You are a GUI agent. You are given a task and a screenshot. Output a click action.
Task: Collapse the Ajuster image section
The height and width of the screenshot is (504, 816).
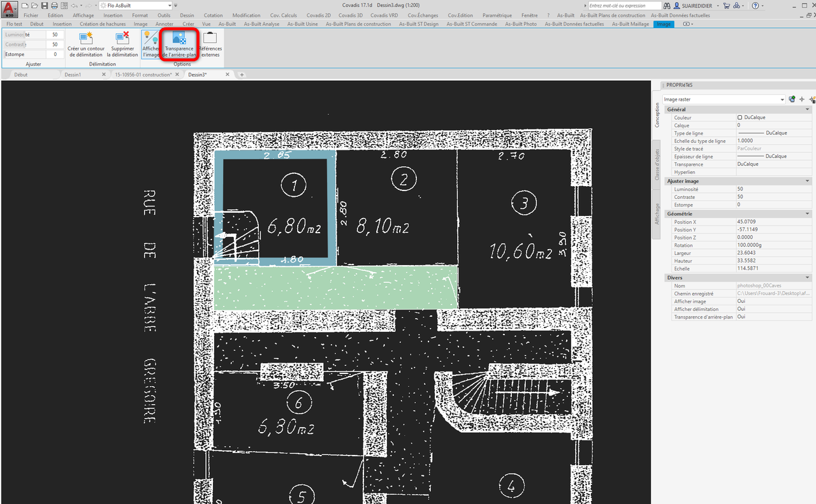click(x=808, y=181)
